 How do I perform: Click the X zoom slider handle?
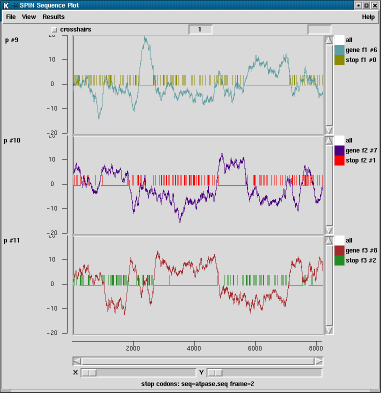coord(89,373)
